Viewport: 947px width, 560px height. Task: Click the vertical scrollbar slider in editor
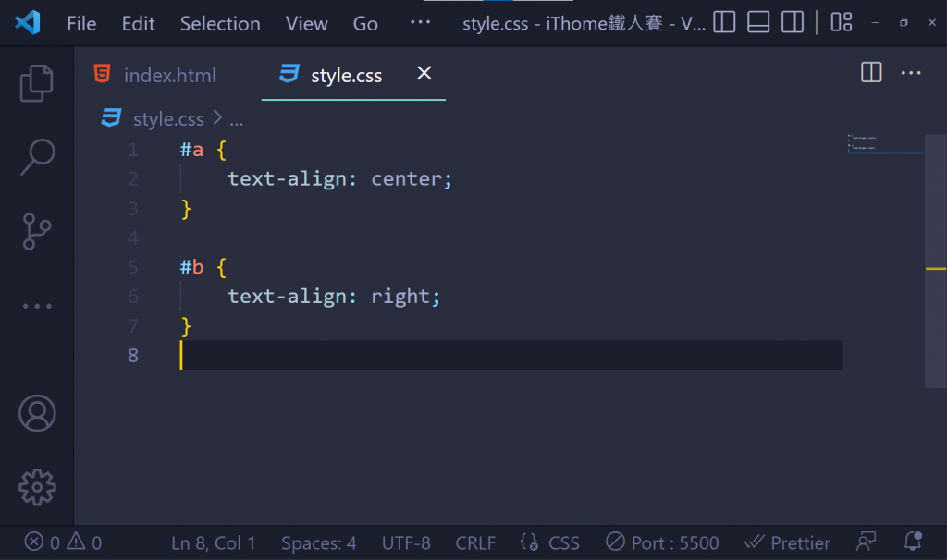(935, 259)
